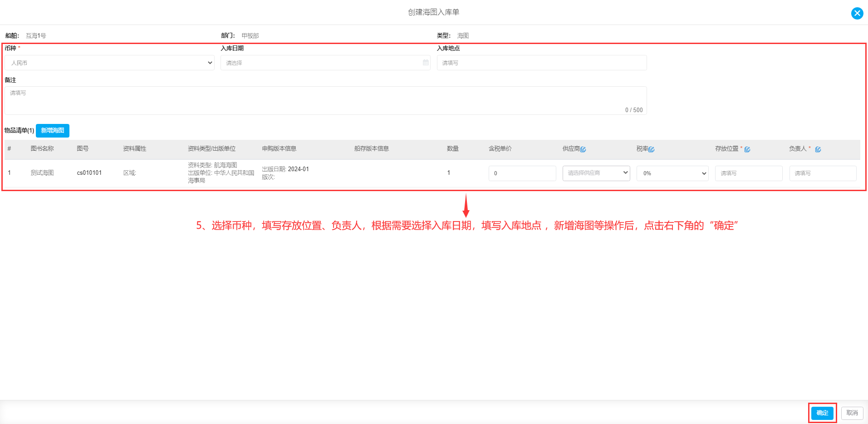Click the 申购版本信息 column header
The height and width of the screenshot is (424, 868).
click(279, 149)
